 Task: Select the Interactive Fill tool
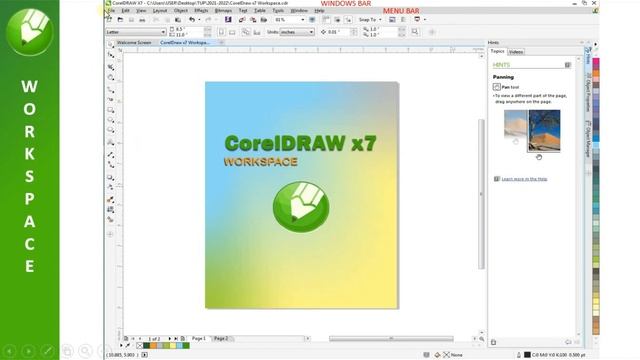[x=111, y=209]
